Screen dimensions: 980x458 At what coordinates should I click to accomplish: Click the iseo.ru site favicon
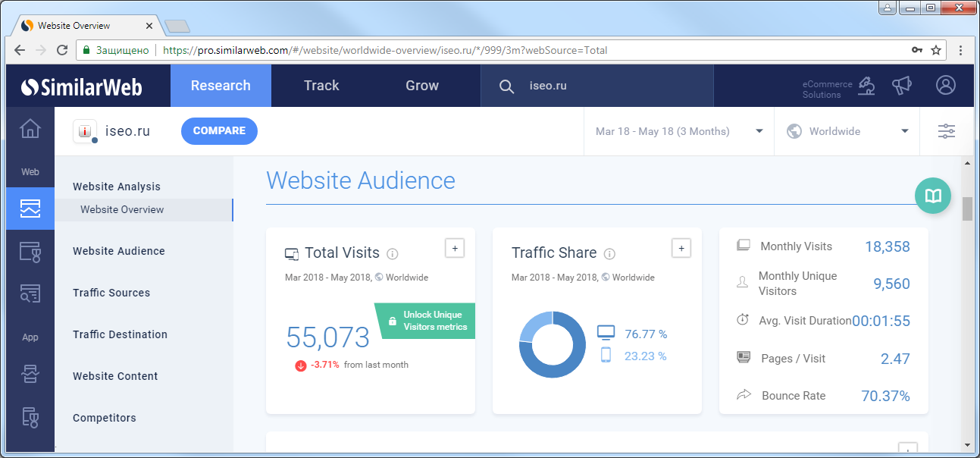tap(85, 130)
